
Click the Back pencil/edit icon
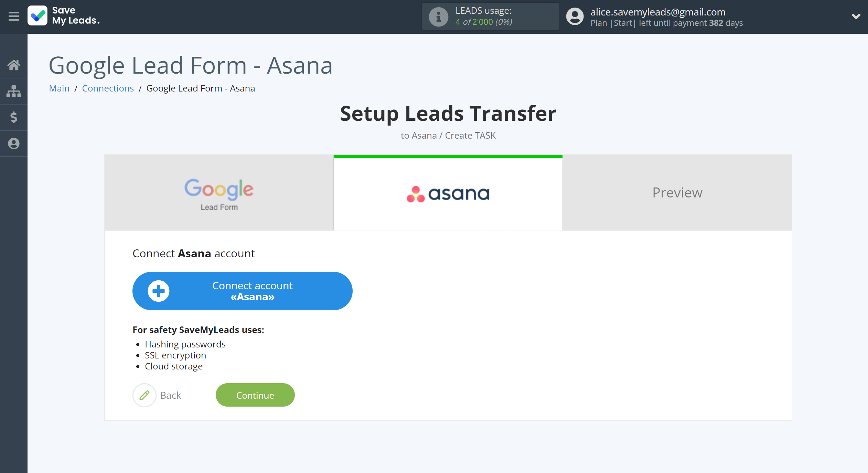click(144, 395)
